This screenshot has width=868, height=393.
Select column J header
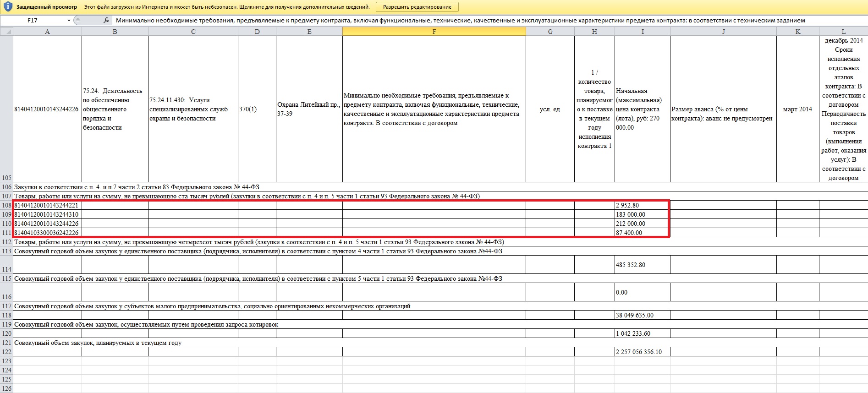[723, 32]
